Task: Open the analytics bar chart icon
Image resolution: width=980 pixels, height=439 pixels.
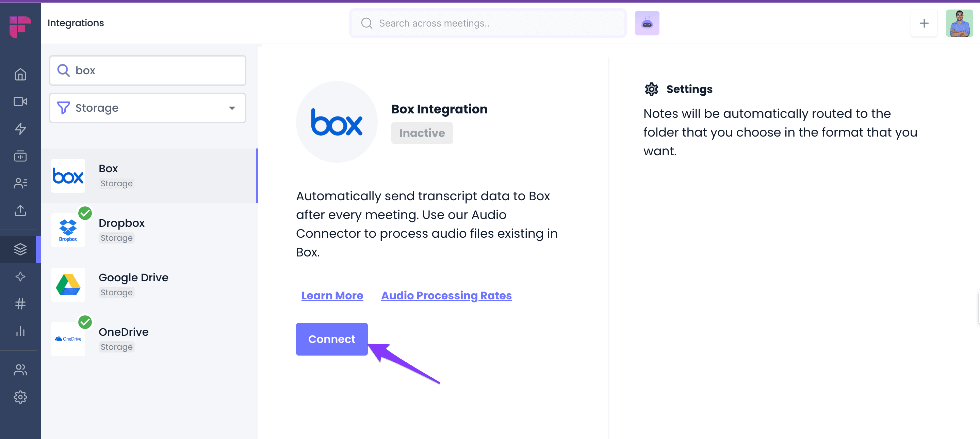Action: [20, 331]
